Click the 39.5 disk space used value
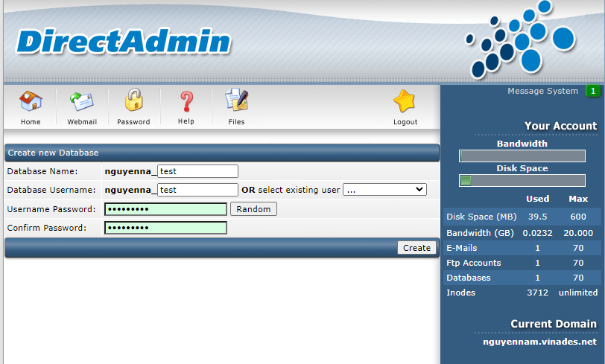Viewport: 605px width, 364px height. (x=537, y=217)
